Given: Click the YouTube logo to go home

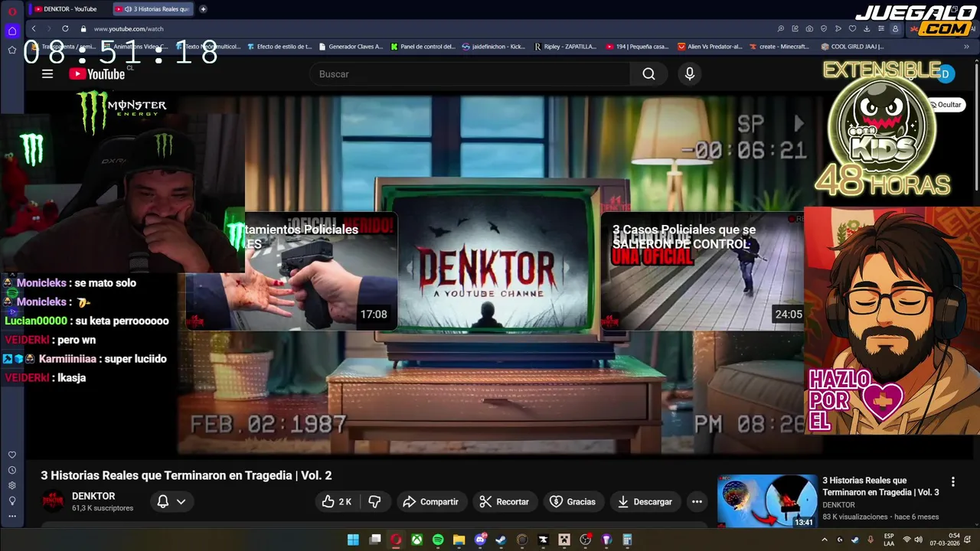Looking at the screenshot, I should click(x=96, y=74).
